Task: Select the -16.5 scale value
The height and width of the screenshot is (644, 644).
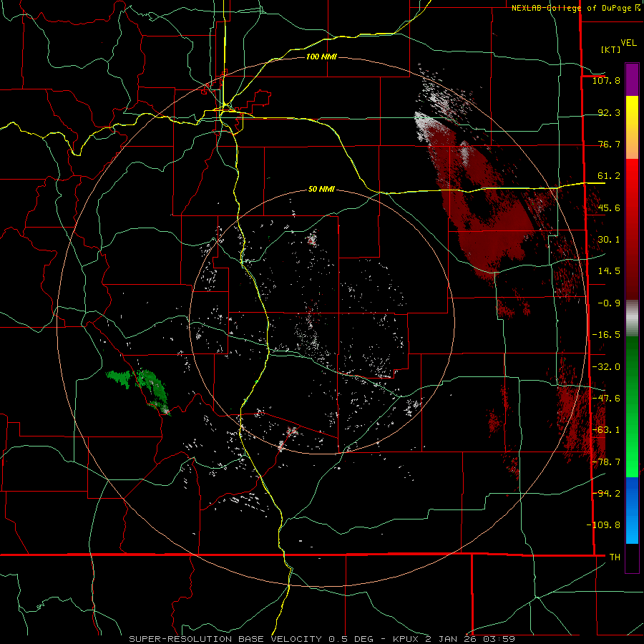Action: [606, 335]
